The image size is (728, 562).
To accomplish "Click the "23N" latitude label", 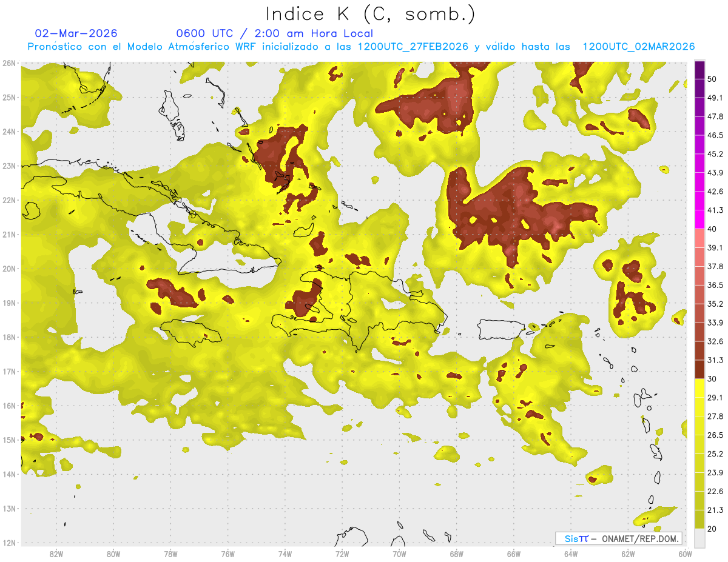I will [x=9, y=166].
